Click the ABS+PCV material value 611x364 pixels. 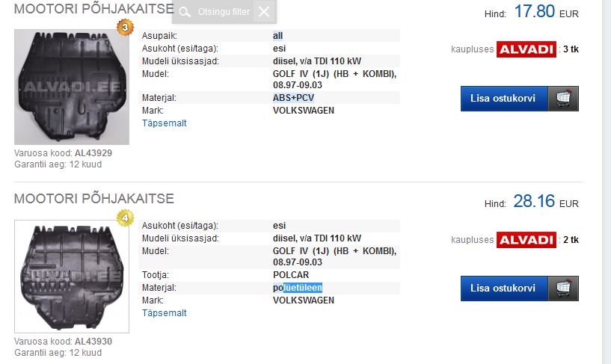[293, 98]
